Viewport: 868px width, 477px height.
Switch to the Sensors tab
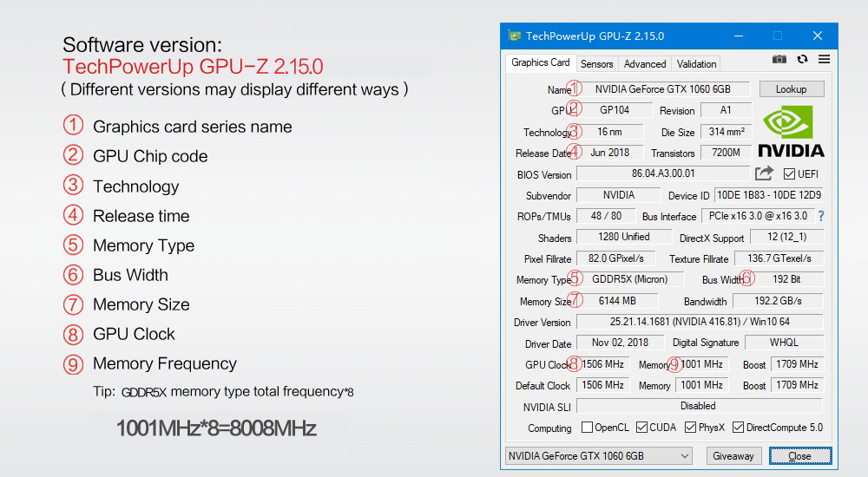[x=597, y=64]
